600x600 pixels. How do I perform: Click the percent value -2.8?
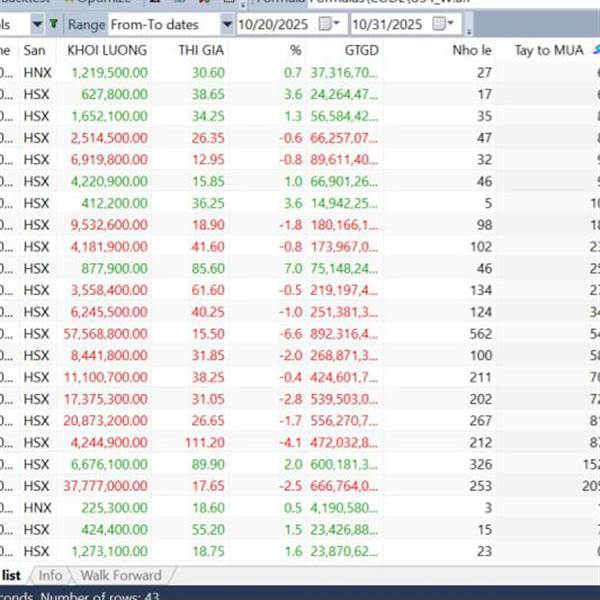pos(291,399)
